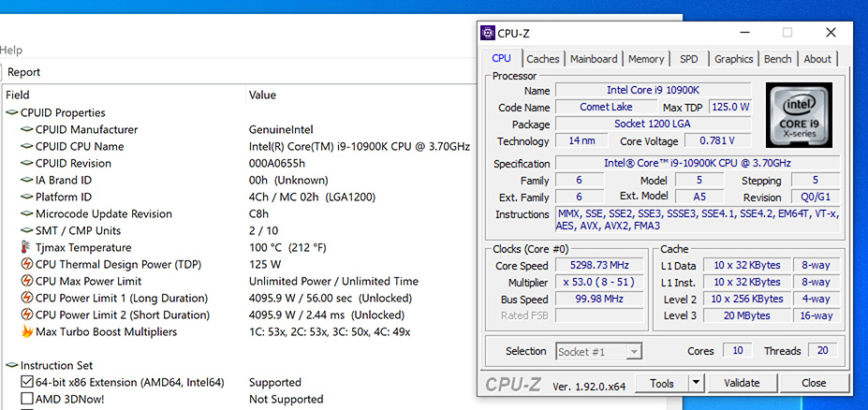Screen dimensions: 868x410
Task: Select the CPUID Revision row icon
Action: [27, 163]
